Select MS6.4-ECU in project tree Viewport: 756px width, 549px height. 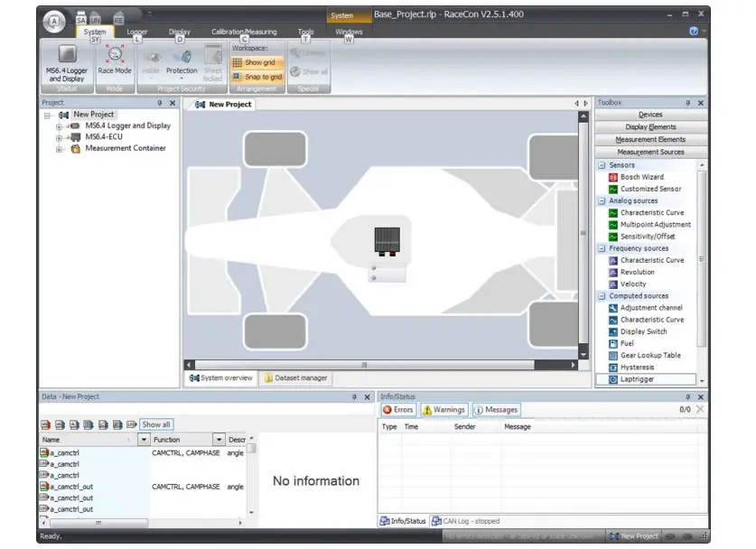coord(104,137)
